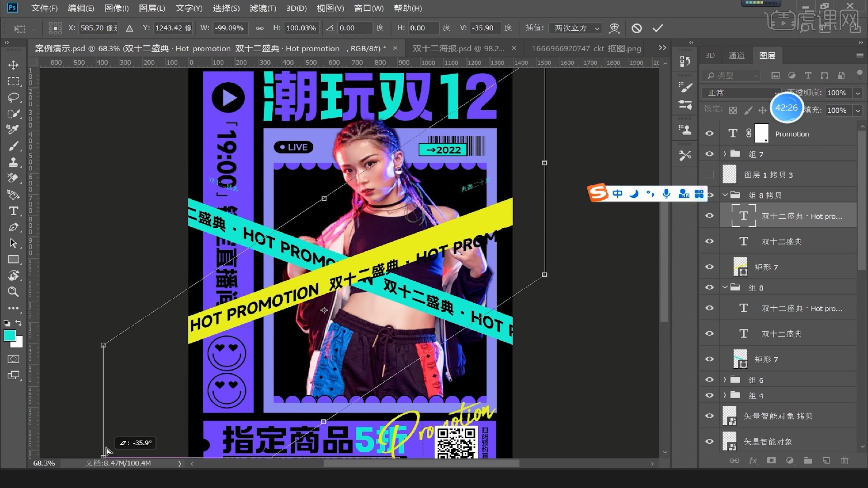Screen dimensions: 868x488
Task: Expand the 组 4 group
Action: point(725,395)
